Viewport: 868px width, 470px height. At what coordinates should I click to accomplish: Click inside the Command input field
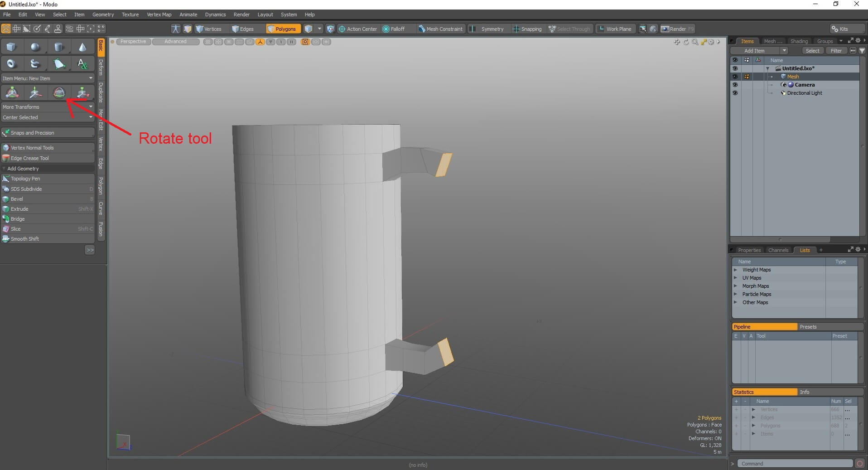[x=795, y=463]
